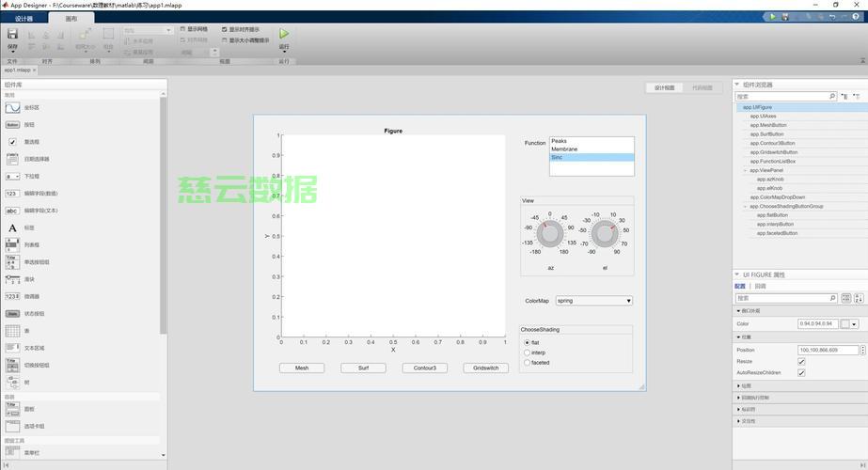The height and width of the screenshot is (470, 868).
Task: Click the Mesh button on the canvas
Action: coord(302,368)
